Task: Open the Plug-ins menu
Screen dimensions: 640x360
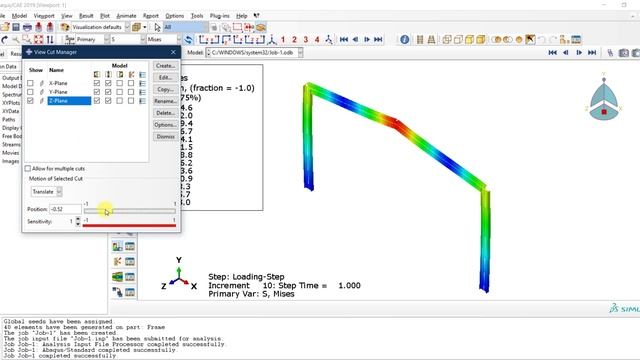Action: point(220,16)
